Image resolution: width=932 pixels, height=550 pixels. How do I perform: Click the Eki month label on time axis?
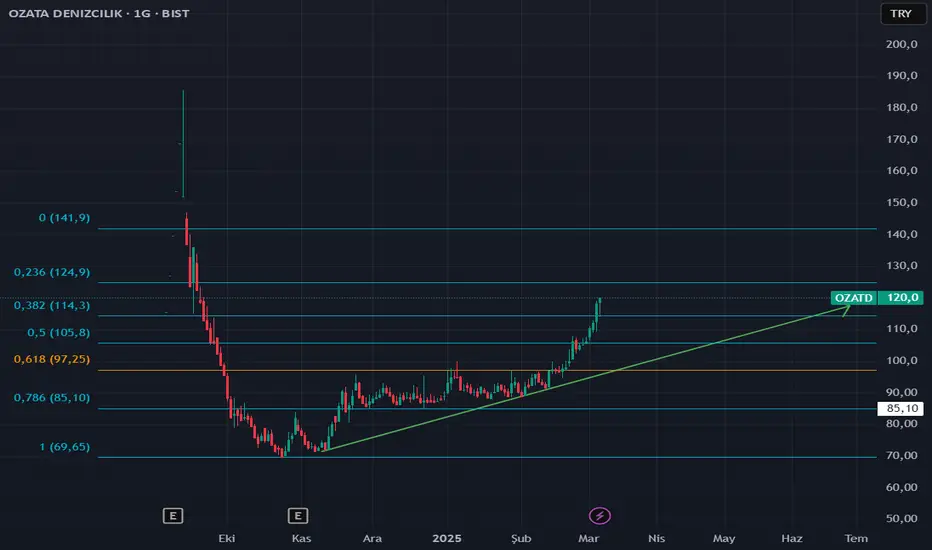click(226, 538)
